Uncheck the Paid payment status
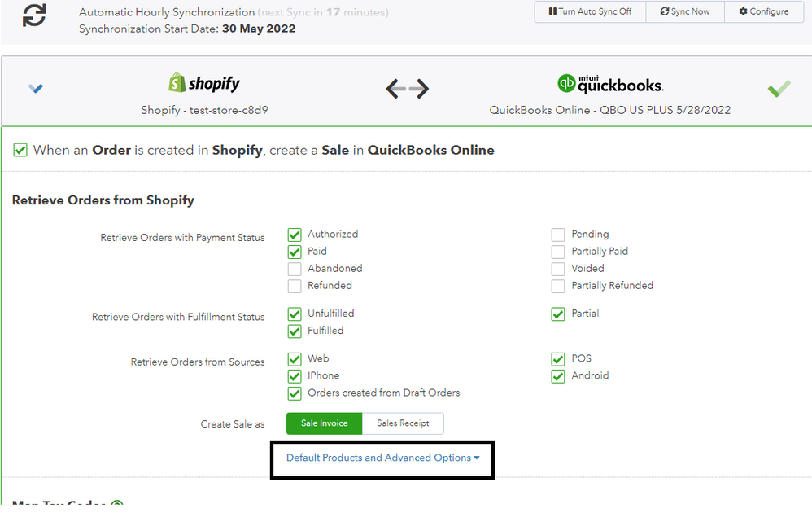 [x=295, y=252]
